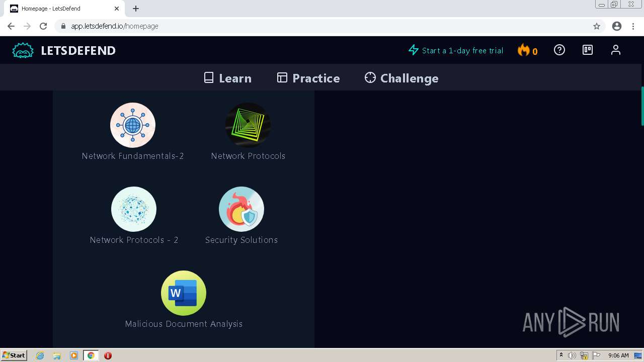Click the Network Protocols label
This screenshot has width=644, height=362.
tap(248, 156)
